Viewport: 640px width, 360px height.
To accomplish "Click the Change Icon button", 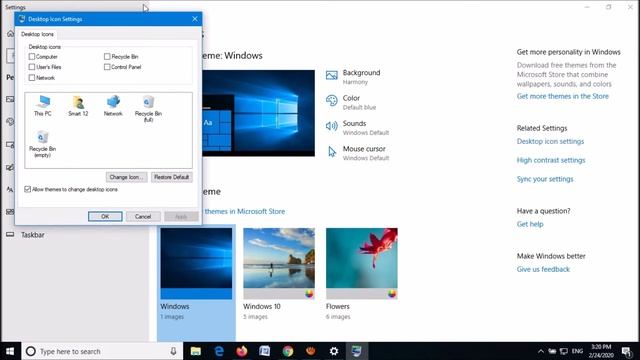I will 127,177.
